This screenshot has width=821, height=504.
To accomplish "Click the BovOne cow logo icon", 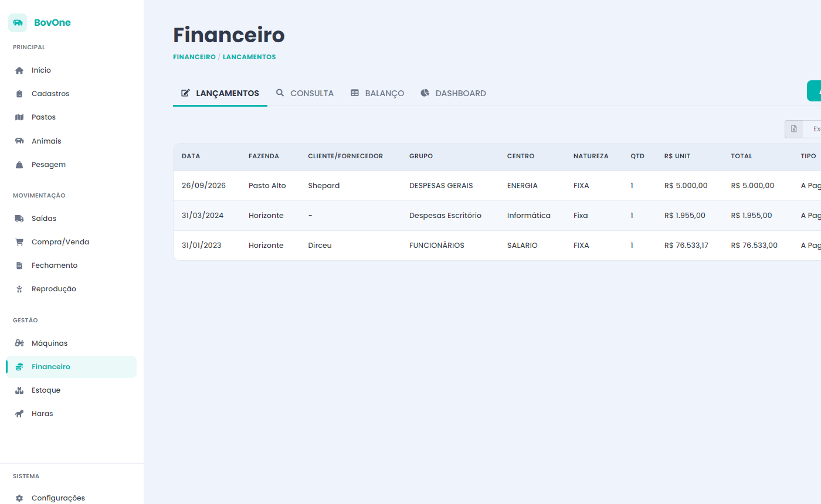I will pos(18,23).
